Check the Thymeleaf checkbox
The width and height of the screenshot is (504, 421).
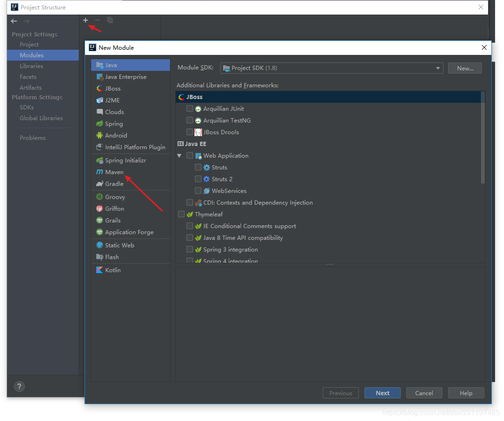tap(181, 214)
